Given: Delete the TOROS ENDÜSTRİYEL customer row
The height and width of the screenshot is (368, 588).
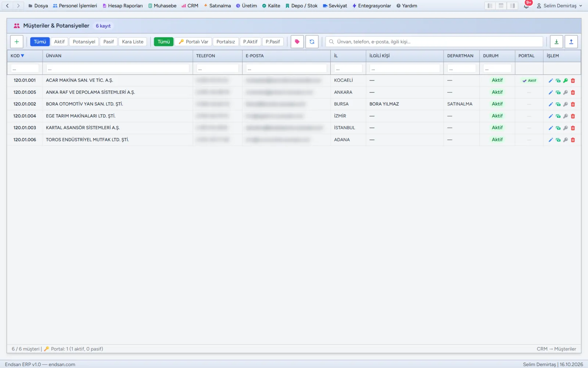Looking at the screenshot, I should point(573,140).
